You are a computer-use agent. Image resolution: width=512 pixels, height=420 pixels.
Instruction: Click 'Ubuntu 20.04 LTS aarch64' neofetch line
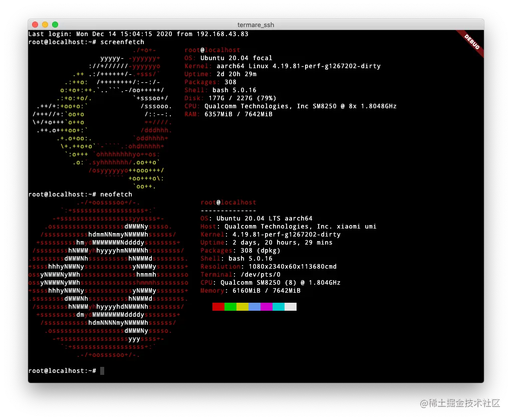pyautogui.click(x=257, y=219)
